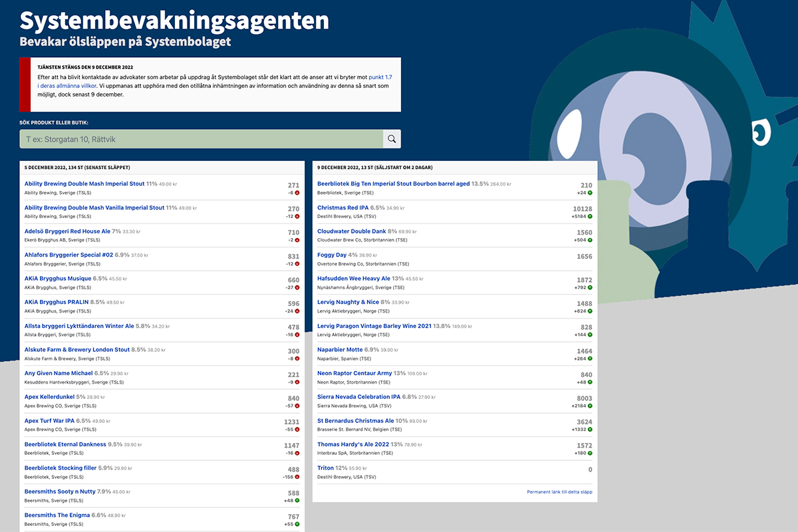798x532 pixels.
Task: Click green up indicator for Hafsudden Wee Heavy Ale
Action: tap(590, 287)
